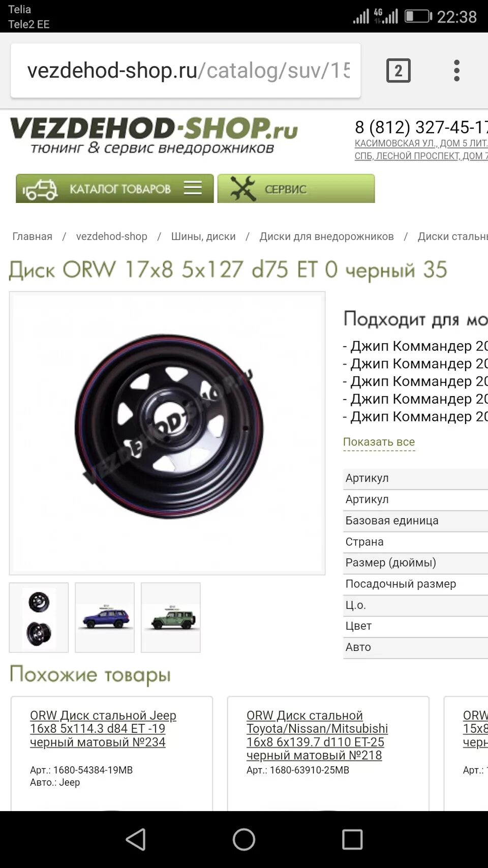Click the wrench tools service icon

(x=243, y=189)
